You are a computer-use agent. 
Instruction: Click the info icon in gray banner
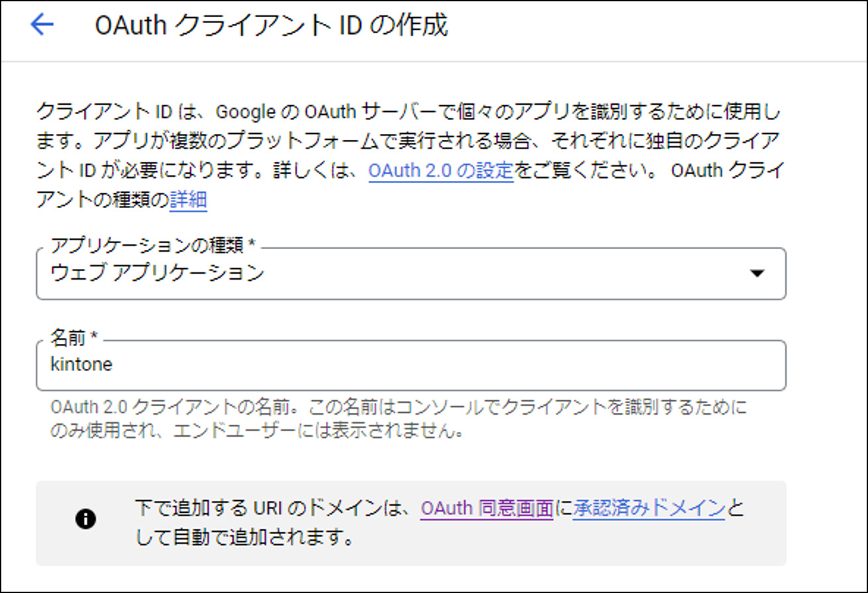[x=85, y=519]
